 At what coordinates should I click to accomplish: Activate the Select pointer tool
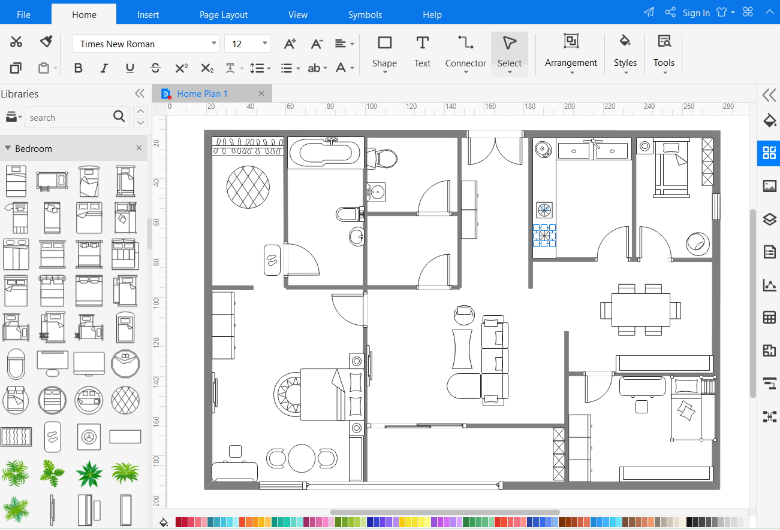[509, 53]
